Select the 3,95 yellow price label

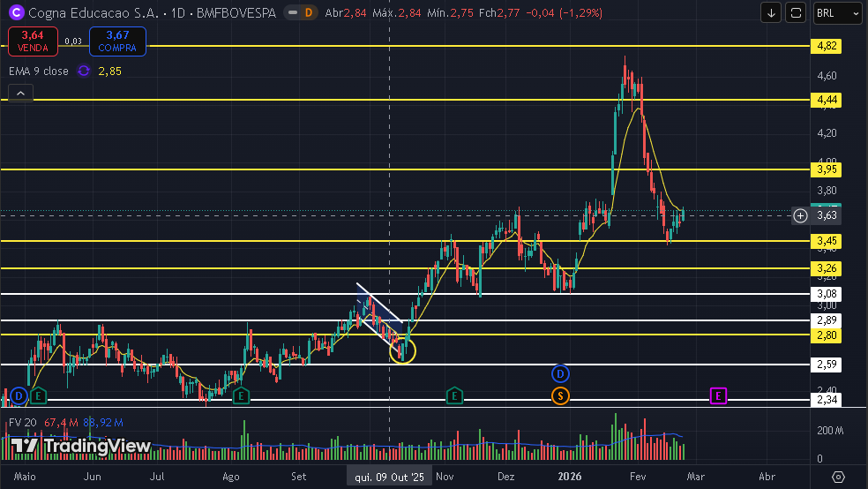click(x=827, y=169)
